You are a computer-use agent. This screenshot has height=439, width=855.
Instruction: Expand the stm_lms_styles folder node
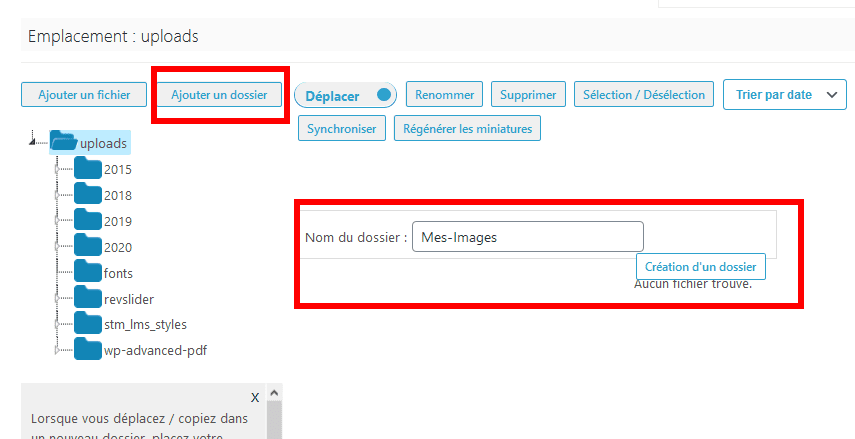57,324
